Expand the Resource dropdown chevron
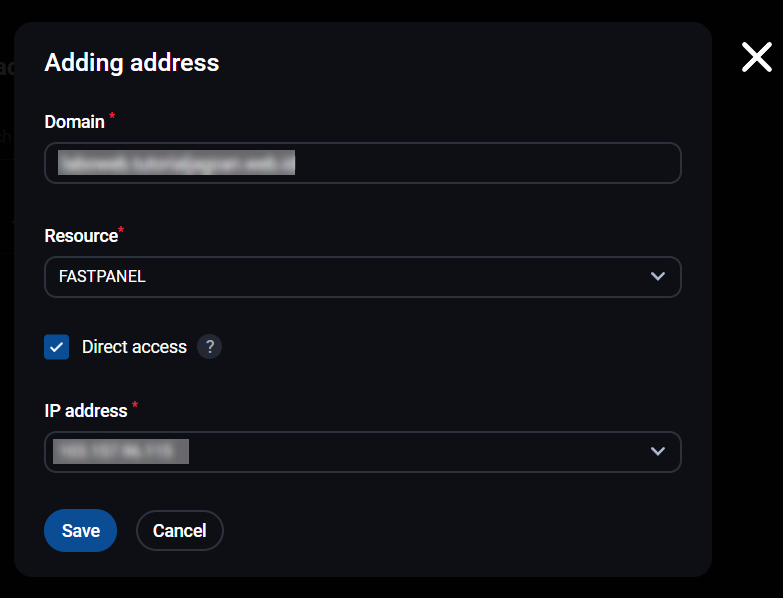This screenshot has height=598, width=783. 658,277
